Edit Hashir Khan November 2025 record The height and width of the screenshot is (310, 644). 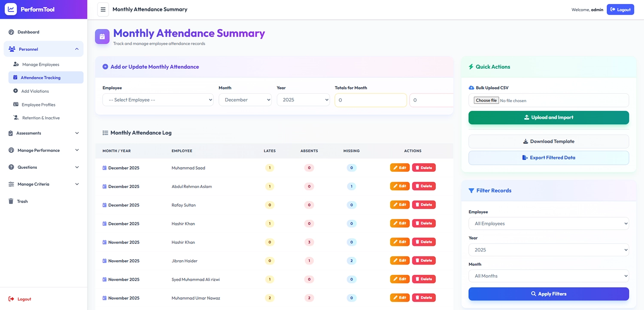(x=400, y=242)
